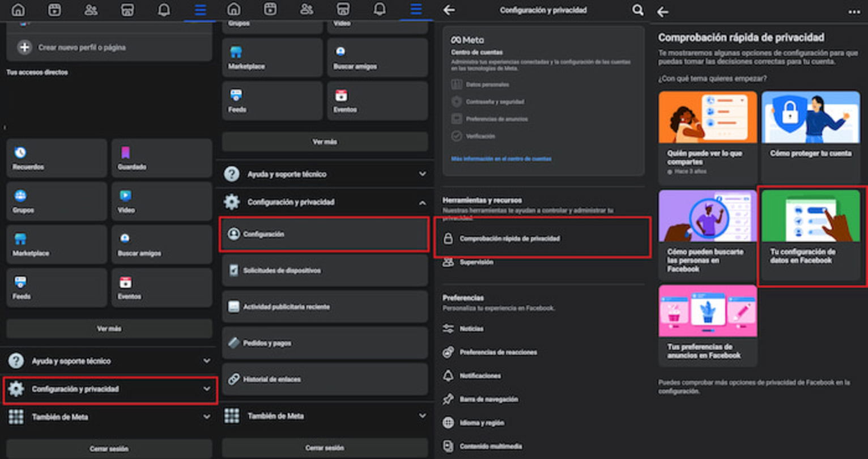Open Eventos tile on the Recuerdos screen
Viewport: 868px width, 459px height.
click(161, 288)
